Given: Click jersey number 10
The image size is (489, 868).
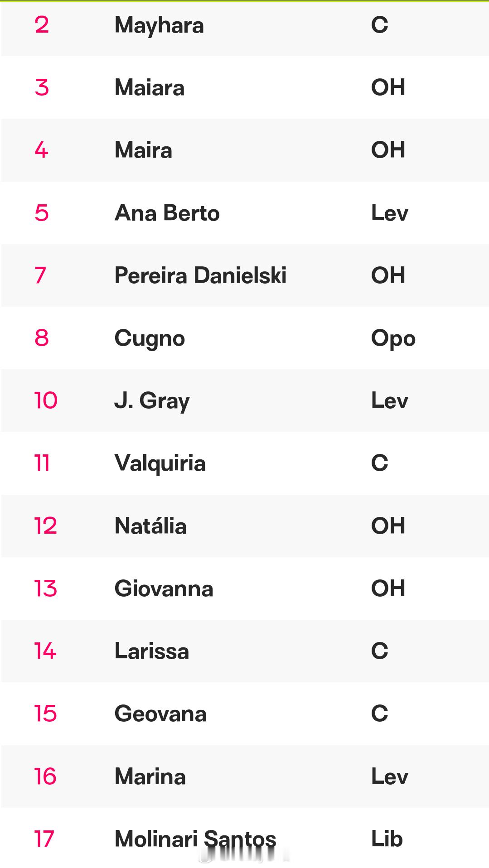Looking at the screenshot, I should point(46,400).
